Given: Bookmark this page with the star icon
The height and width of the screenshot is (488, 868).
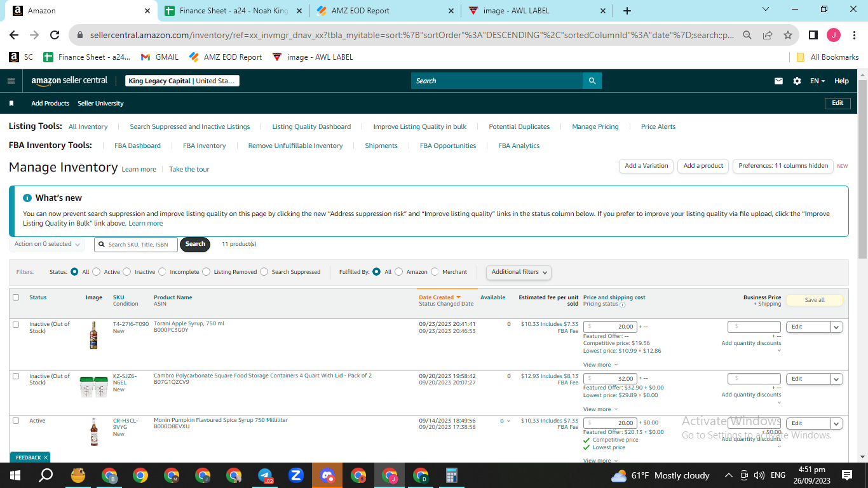Looking at the screenshot, I should point(788,35).
